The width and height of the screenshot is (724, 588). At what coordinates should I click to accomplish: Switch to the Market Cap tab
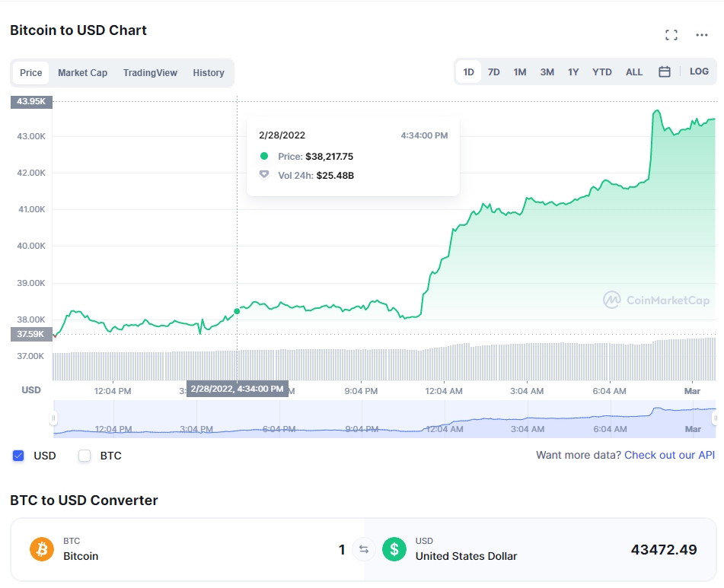[x=83, y=73]
